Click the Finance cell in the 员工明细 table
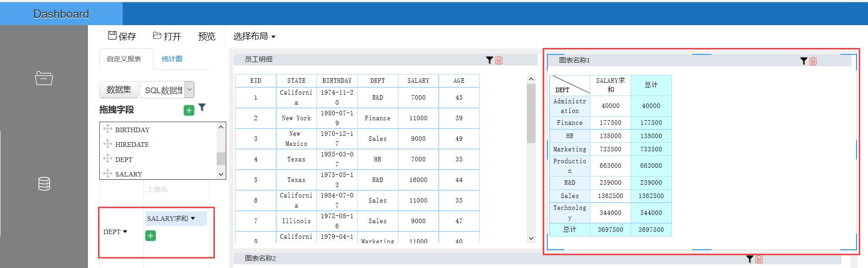 click(x=377, y=118)
